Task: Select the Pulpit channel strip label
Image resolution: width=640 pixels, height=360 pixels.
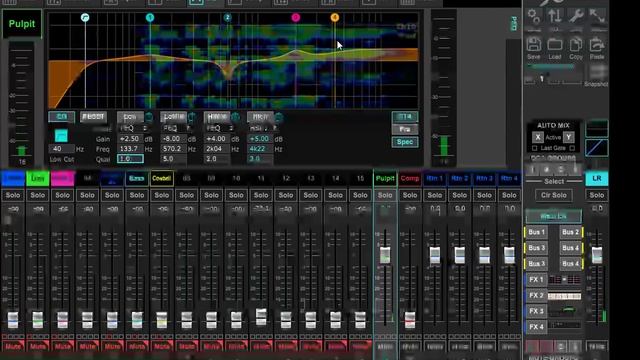Action: pyautogui.click(x=385, y=178)
